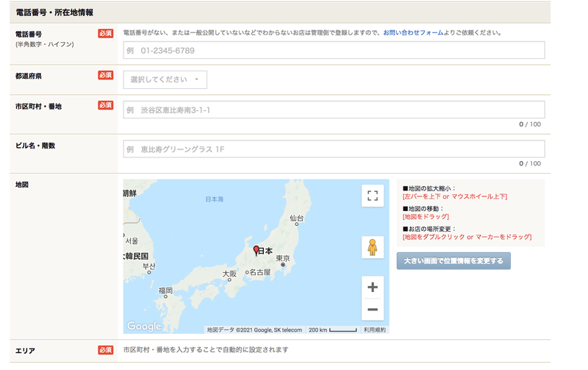
Task: Click the dropdown arrow beside 選択してください
Action: tap(196, 79)
